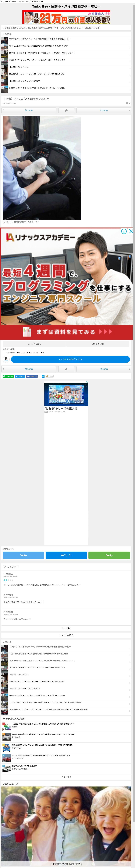Select the コメントを書く tab beside コメント(7件)
Viewport: 135px width, 868px height.
click(x=34, y=344)
